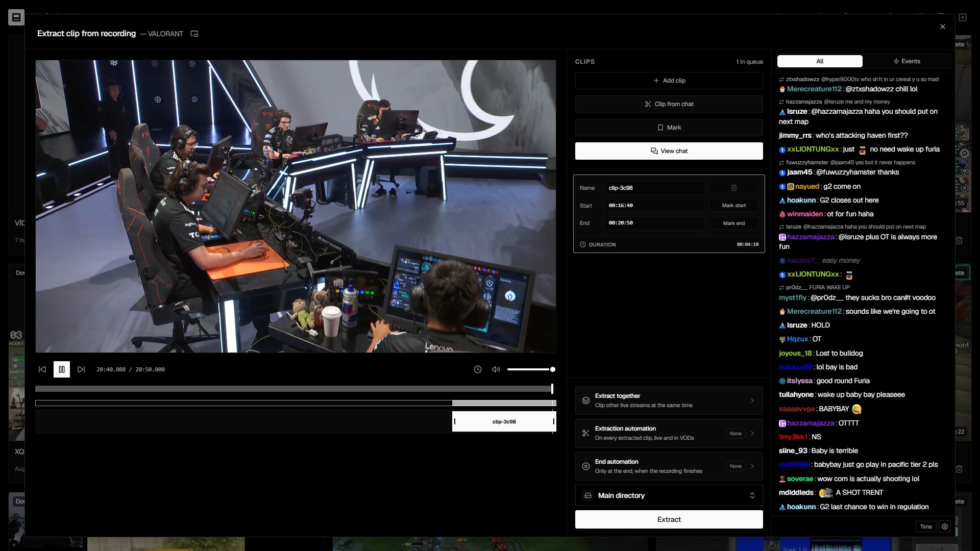Click the End automation circle icon

pyautogui.click(x=586, y=466)
